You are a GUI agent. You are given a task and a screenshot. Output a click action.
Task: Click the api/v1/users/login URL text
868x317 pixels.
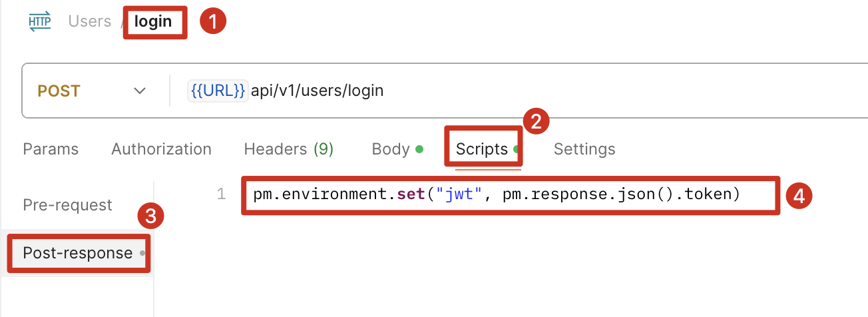point(318,91)
